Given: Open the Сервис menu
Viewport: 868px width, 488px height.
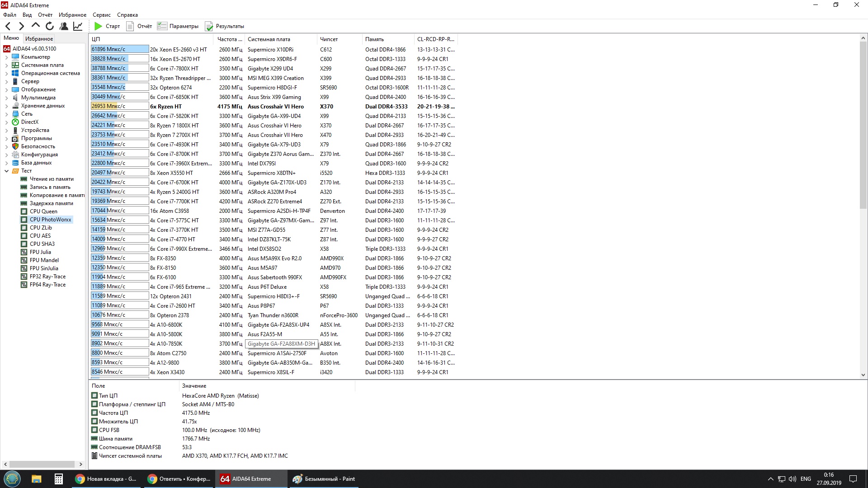Looking at the screenshot, I should [x=101, y=15].
